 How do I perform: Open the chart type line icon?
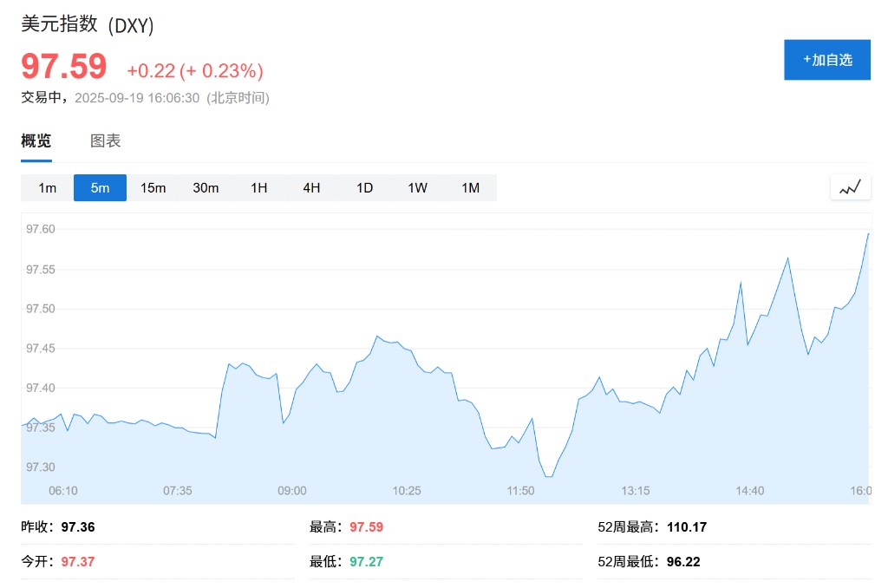850,187
